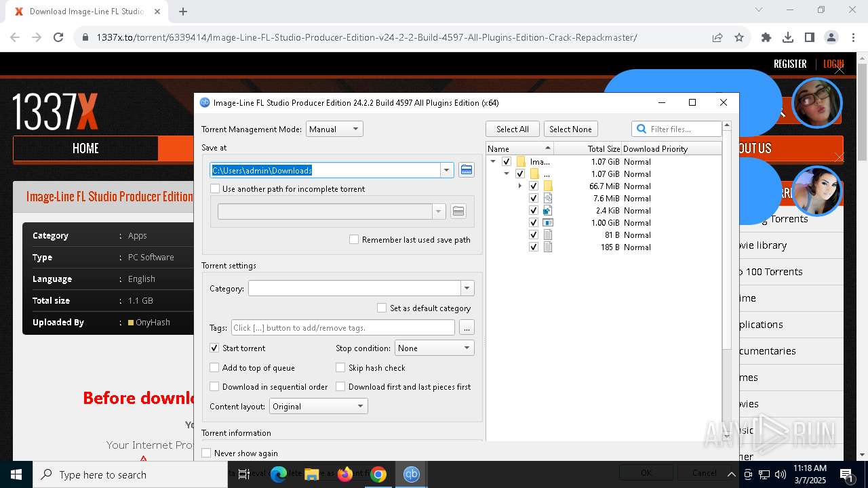
Task: Bookmark this page with the star icon
Action: (739, 37)
